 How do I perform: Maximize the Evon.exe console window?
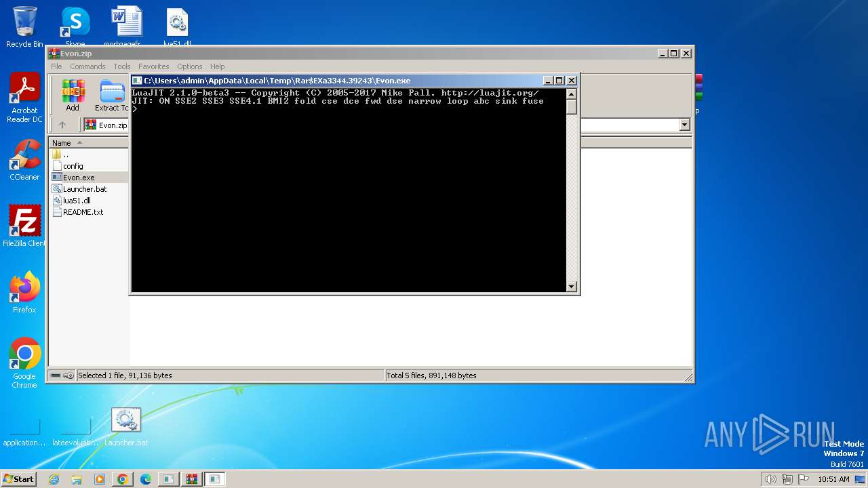click(x=559, y=80)
